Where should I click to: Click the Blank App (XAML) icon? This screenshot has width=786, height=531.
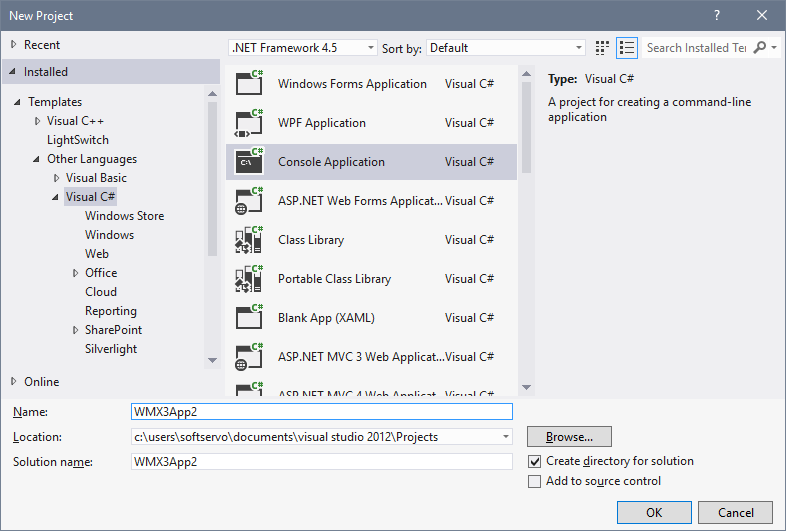(x=249, y=317)
